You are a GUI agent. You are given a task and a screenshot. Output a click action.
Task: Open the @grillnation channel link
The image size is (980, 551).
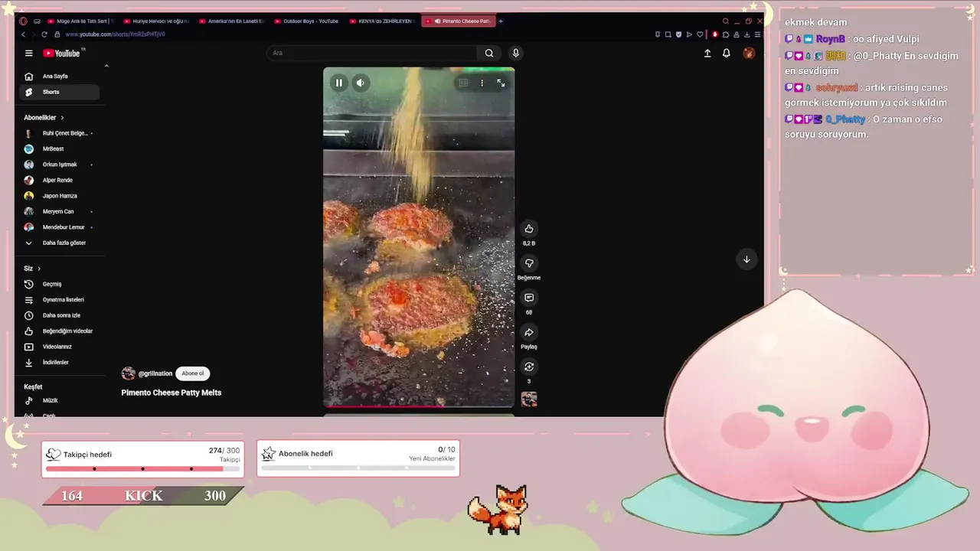tap(155, 373)
